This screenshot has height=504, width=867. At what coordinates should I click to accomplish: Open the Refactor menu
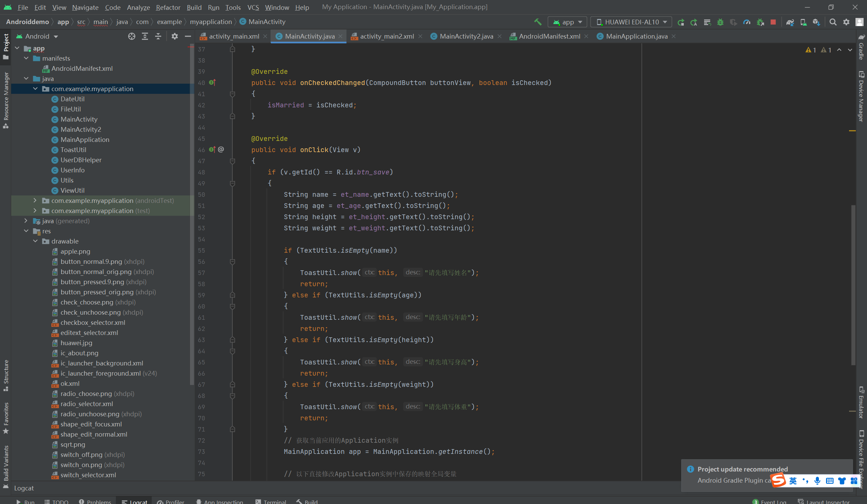168,7
